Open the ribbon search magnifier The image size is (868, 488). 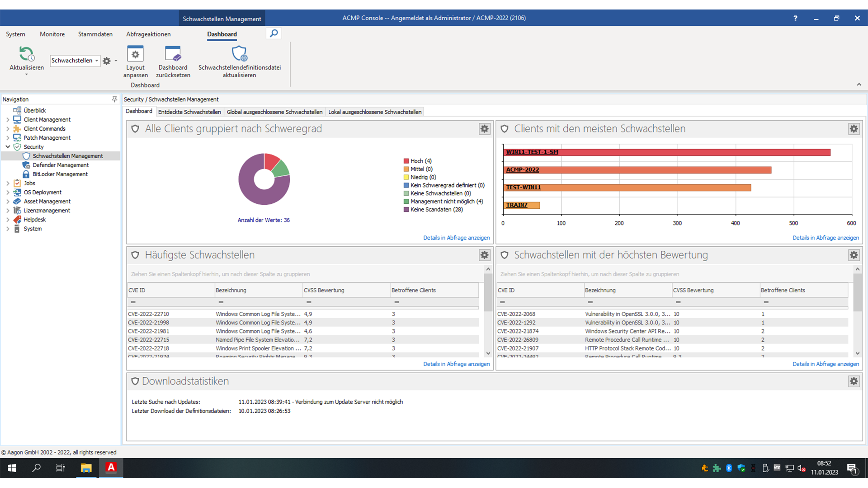pyautogui.click(x=273, y=33)
